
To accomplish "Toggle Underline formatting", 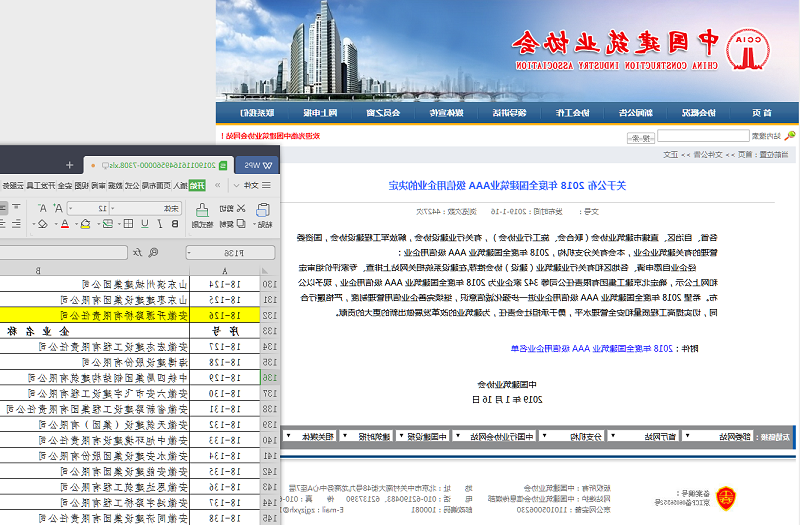I will tap(145, 223).
